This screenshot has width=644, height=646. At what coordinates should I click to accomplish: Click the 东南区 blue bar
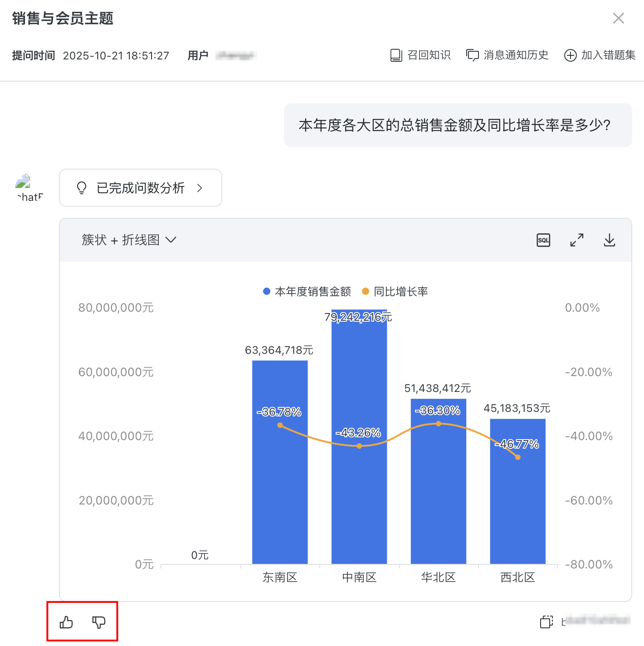pos(280,499)
